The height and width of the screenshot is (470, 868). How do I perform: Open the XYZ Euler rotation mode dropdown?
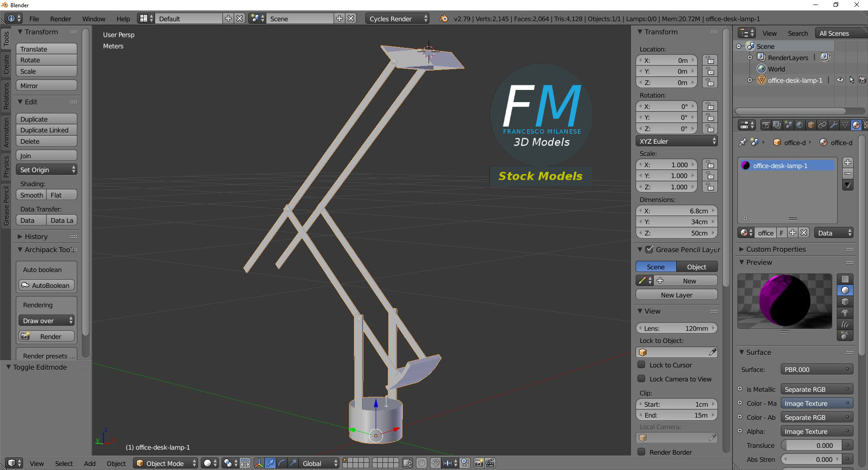677,141
